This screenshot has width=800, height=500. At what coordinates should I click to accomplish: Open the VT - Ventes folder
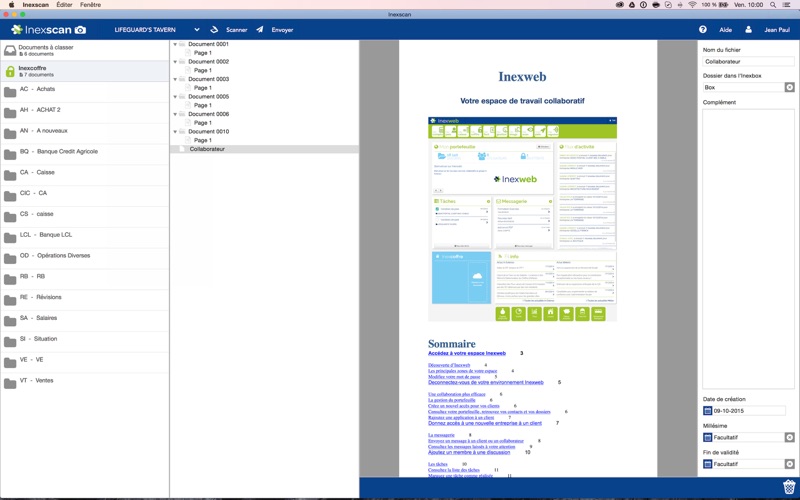(x=85, y=384)
